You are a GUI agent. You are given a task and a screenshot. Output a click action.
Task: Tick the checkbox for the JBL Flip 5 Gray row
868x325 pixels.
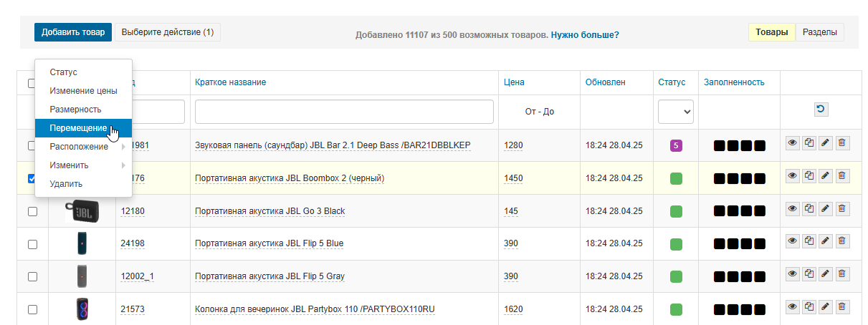tap(32, 276)
